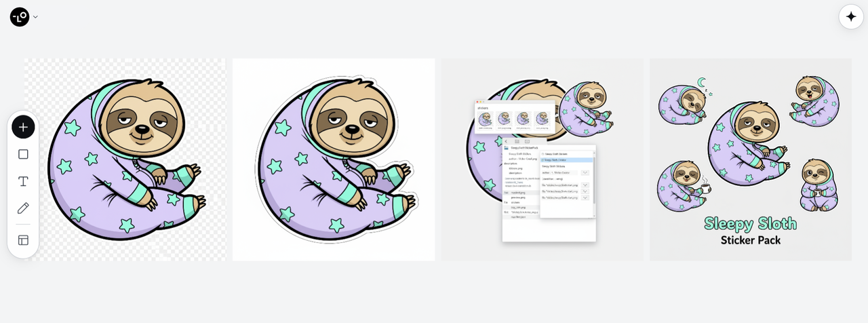Select the Text tool
Viewport: 868px width, 323px height.
(23, 181)
